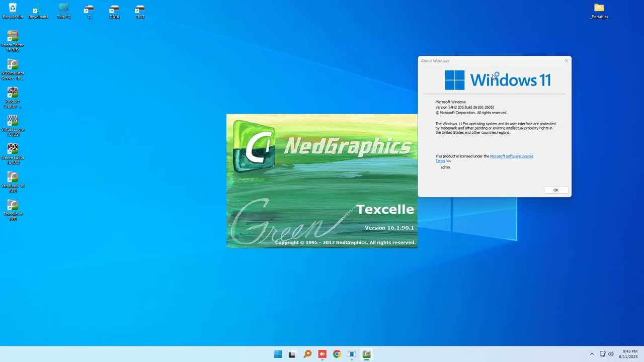This screenshot has height=362, width=644.
Task: Select the DATA drive shortcut icon
Action: click(115, 12)
